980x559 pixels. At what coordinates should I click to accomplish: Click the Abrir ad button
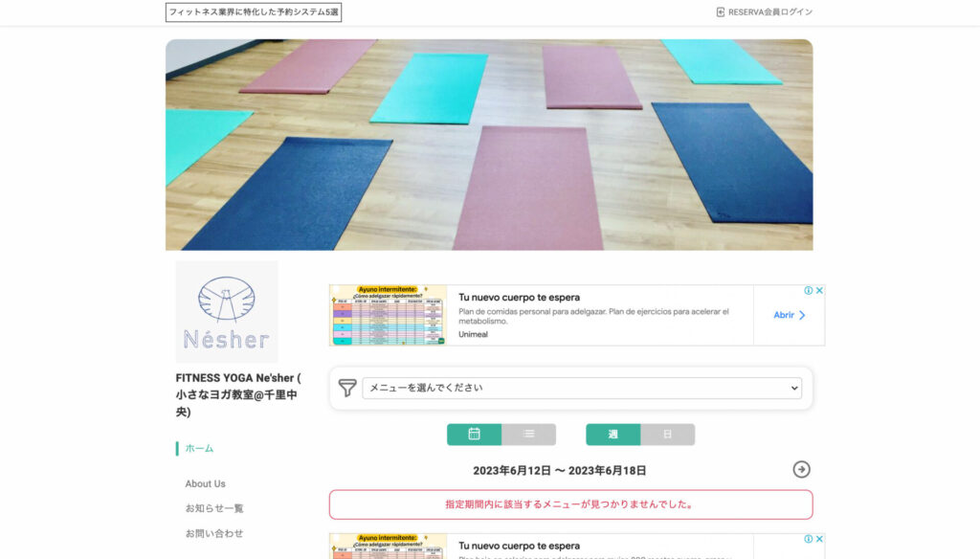click(x=790, y=315)
